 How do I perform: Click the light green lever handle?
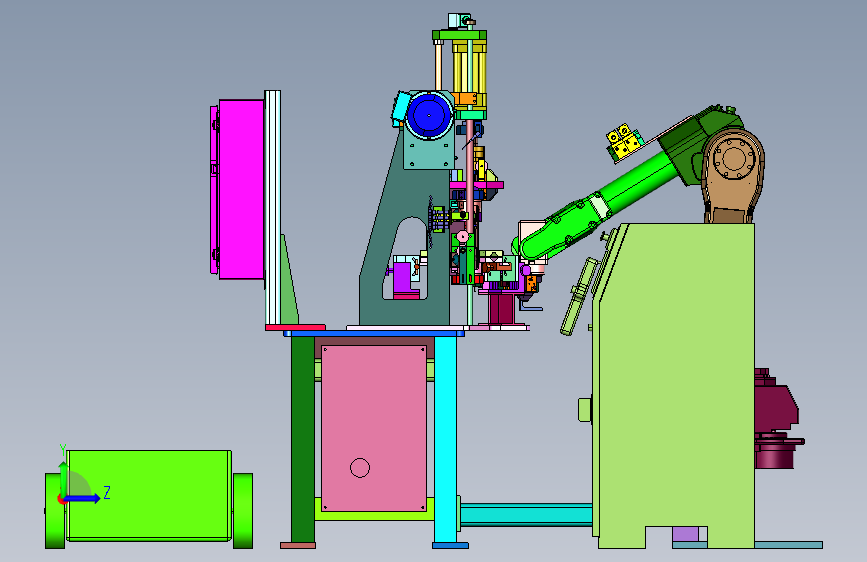(579, 296)
